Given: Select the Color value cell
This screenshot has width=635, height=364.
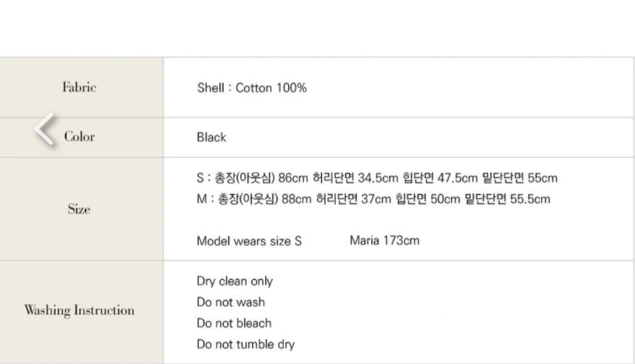Looking at the screenshot, I should tap(395, 137).
